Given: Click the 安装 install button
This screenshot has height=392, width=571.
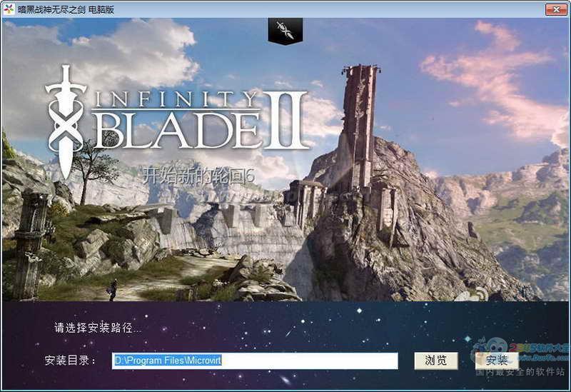Looking at the screenshot, I should click(x=497, y=361).
